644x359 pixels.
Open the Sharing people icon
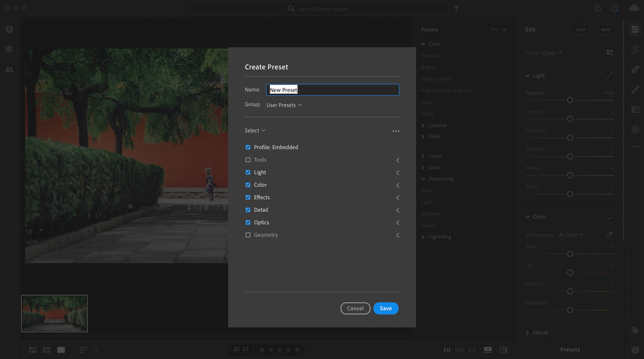pyautogui.click(x=9, y=70)
